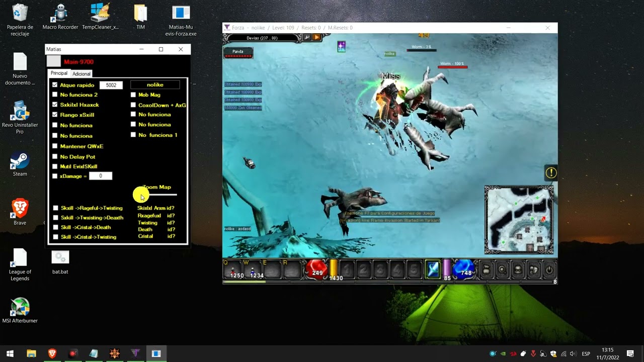This screenshot has width=644, height=362.
Task: Open League of Legends desktop icon
Action: [20, 265]
